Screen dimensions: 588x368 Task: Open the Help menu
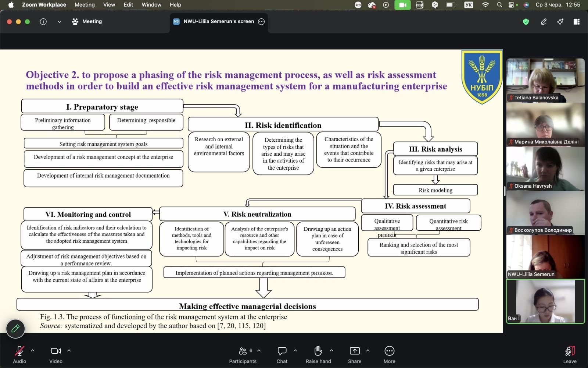click(x=175, y=5)
